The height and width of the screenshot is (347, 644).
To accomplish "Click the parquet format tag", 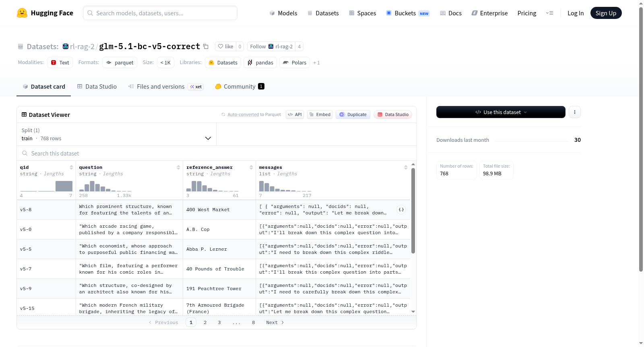I will (120, 62).
